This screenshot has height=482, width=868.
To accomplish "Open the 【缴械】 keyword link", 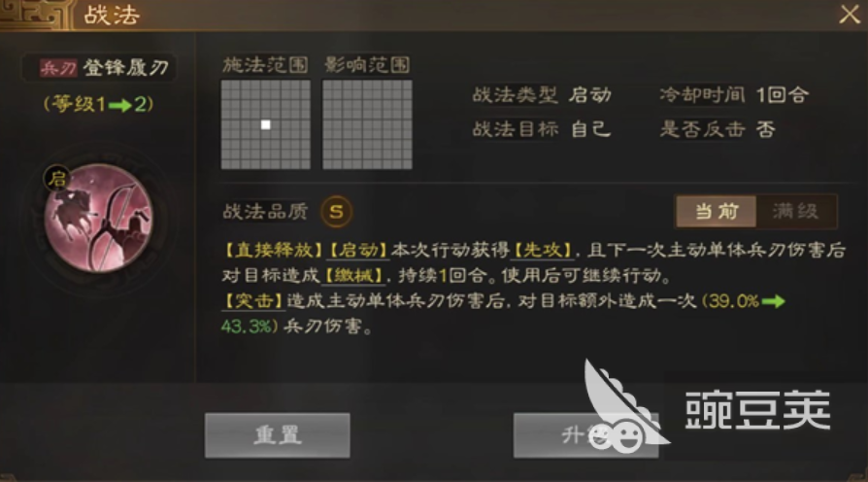I will (353, 275).
